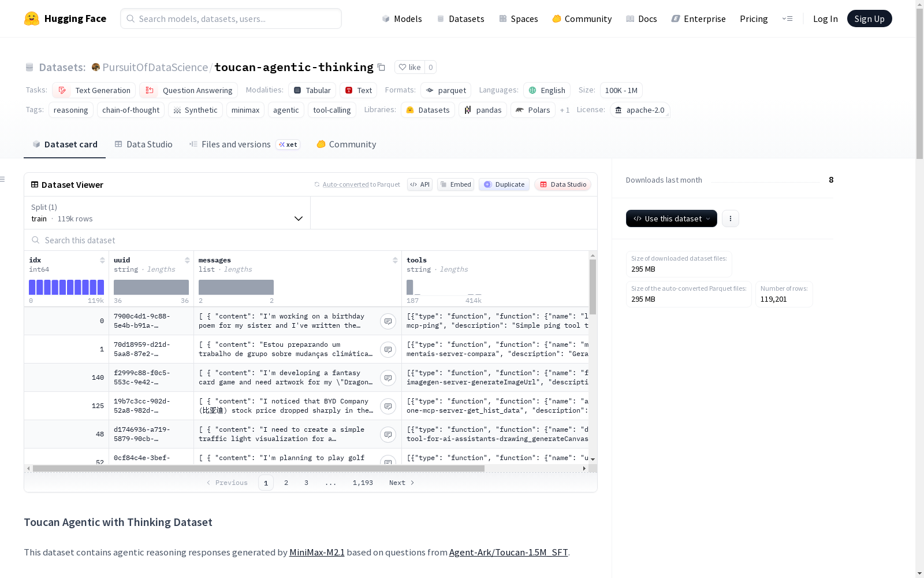Click the Log In link

coord(825,18)
